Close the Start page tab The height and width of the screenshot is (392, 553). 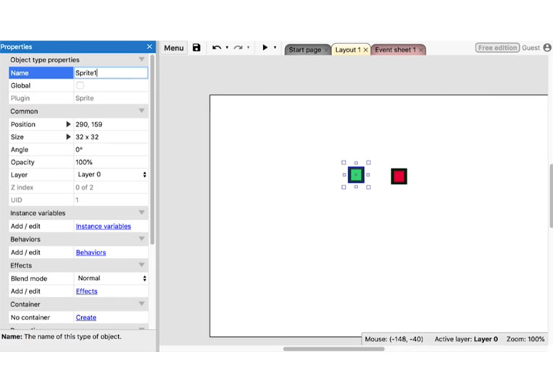[326, 50]
